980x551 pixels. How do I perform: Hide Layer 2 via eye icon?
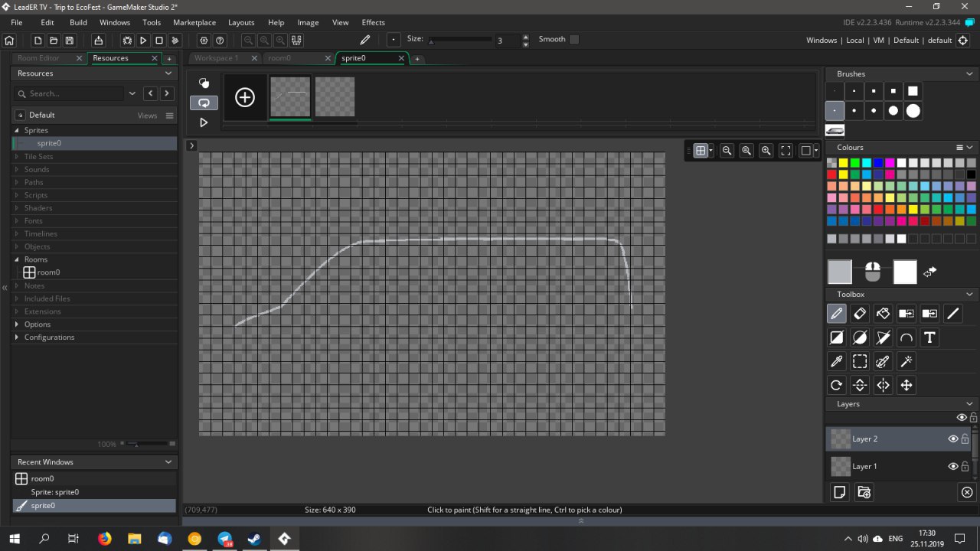(x=953, y=439)
